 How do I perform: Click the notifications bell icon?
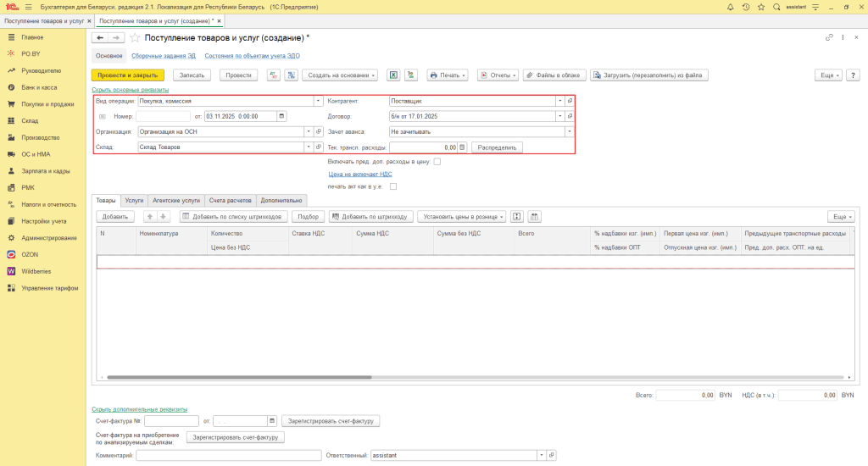(729, 7)
